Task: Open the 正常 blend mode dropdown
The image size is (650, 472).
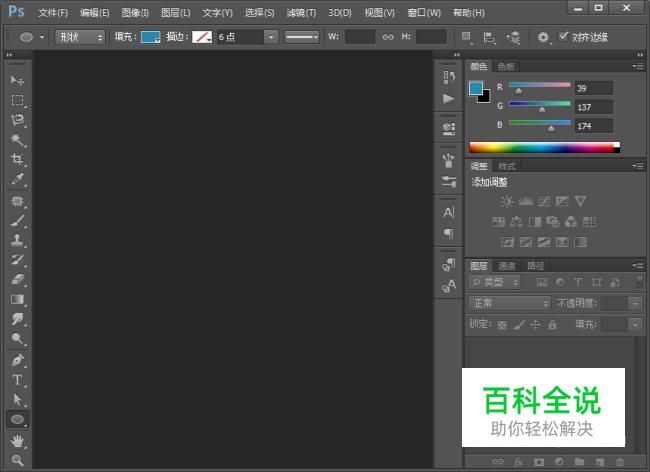Action: (x=510, y=303)
